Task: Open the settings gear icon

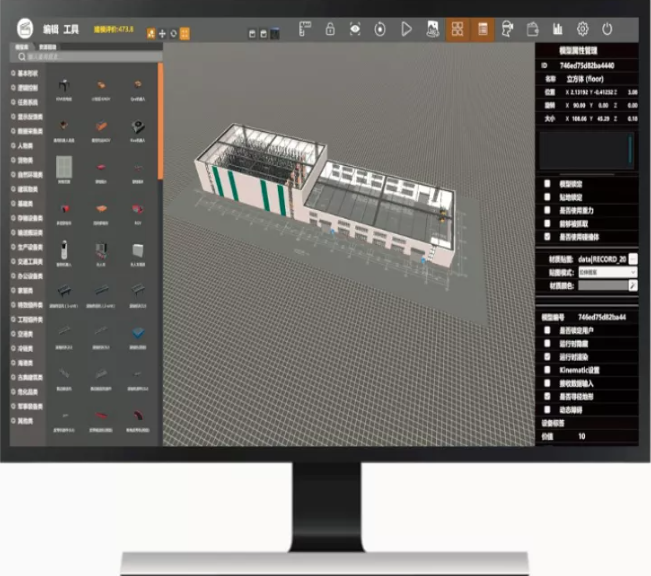Action: pos(584,30)
